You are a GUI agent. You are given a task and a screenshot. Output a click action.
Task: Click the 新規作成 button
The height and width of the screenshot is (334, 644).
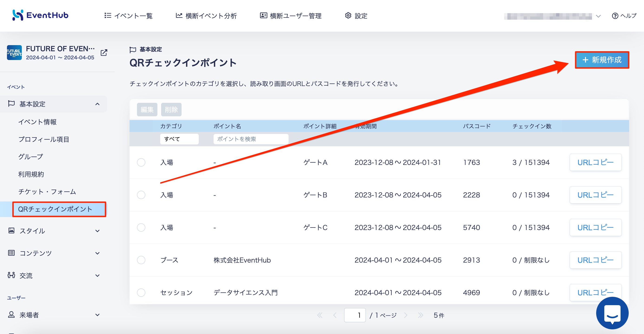tap(602, 60)
